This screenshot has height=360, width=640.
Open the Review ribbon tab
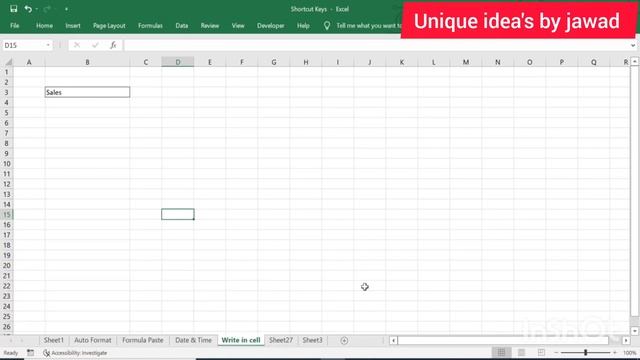[x=210, y=25]
